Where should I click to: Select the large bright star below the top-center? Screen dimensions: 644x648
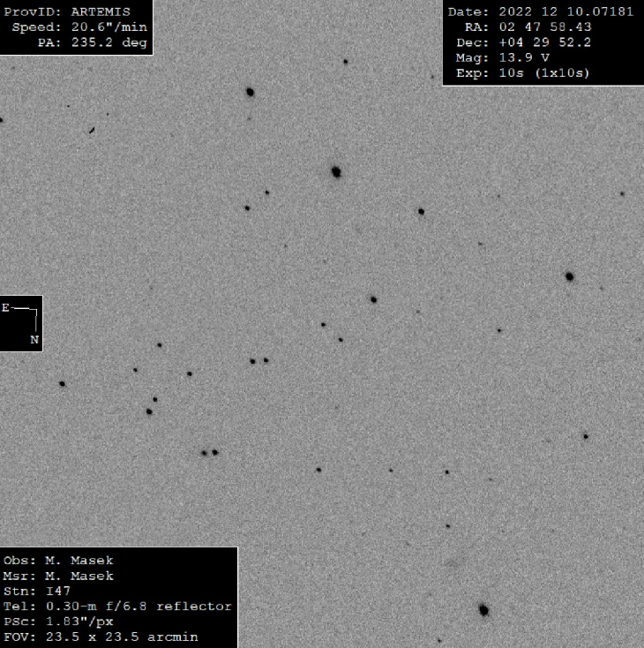click(336, 171)
